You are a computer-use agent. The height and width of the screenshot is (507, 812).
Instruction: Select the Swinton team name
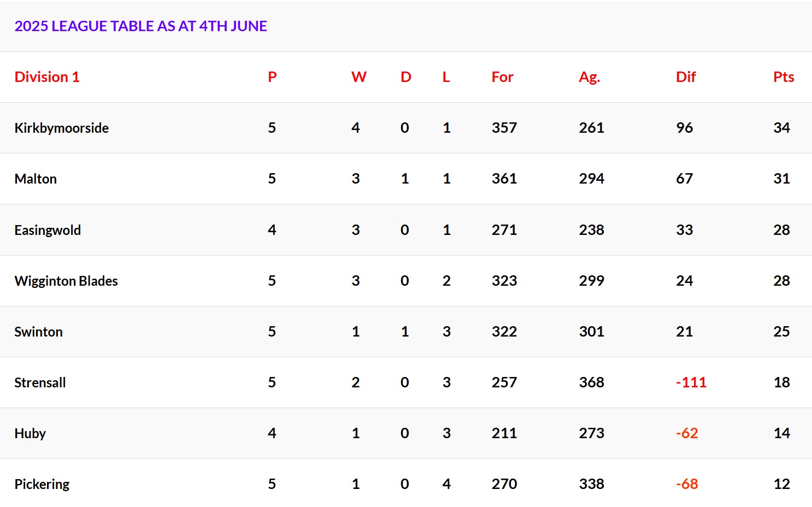click(x=38, y=332)
